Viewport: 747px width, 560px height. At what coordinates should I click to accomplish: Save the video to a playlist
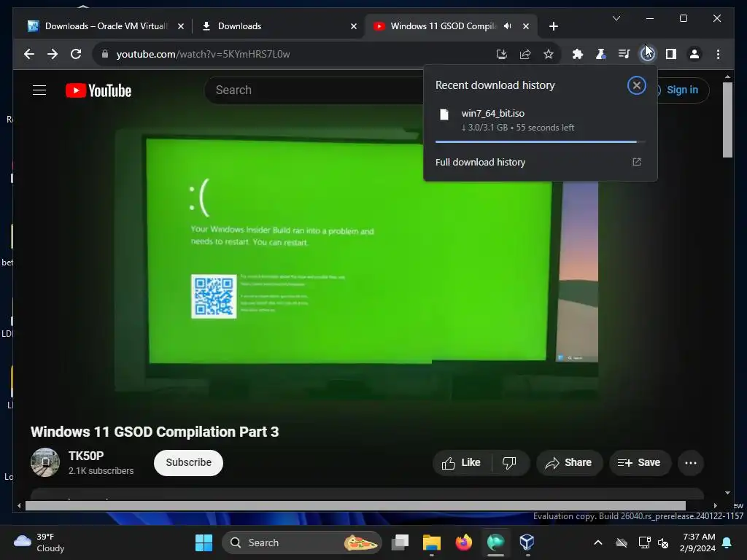point(639,463)
